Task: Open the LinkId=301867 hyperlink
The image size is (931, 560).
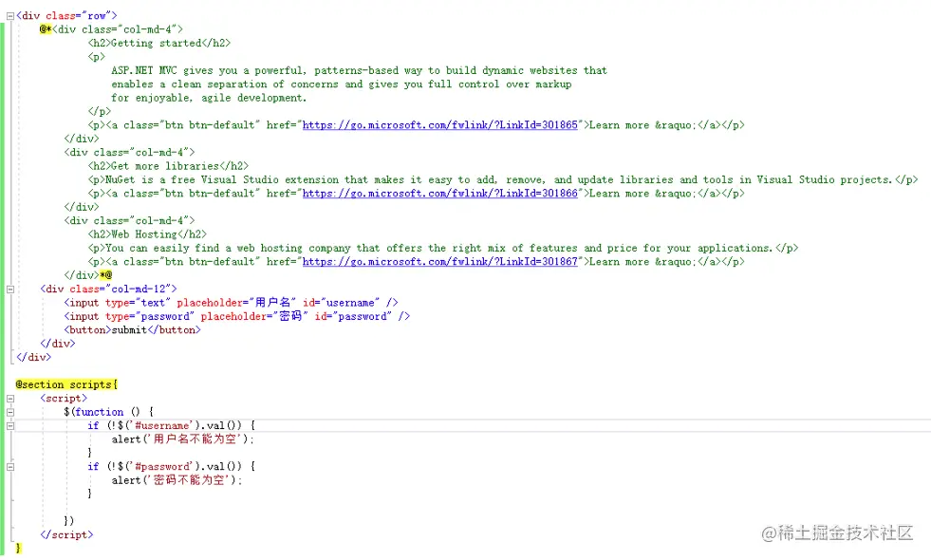Action: (440, 262)
